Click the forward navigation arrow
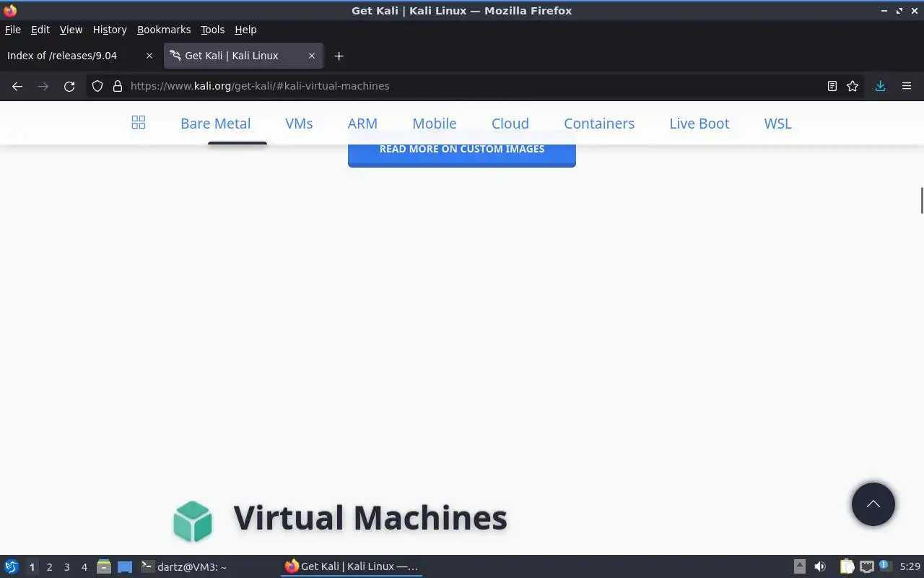 [43, 86]
